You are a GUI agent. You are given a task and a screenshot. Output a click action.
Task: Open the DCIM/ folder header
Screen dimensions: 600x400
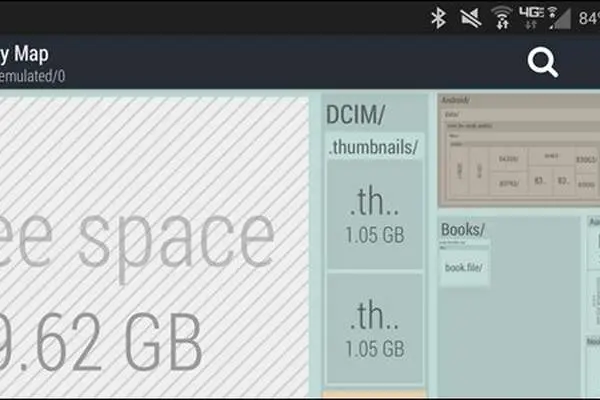pyautogui.click(x=355, y=114)
